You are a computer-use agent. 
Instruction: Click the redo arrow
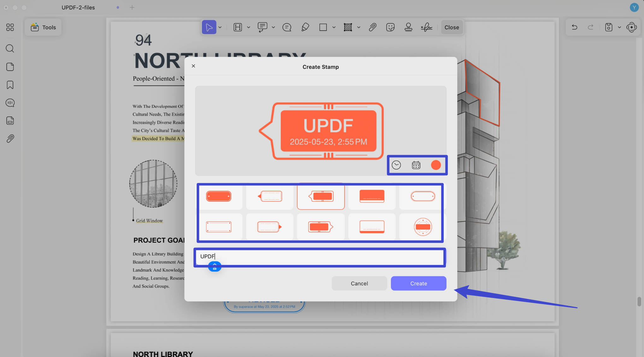pyautogui.click(x=591, y=27)
